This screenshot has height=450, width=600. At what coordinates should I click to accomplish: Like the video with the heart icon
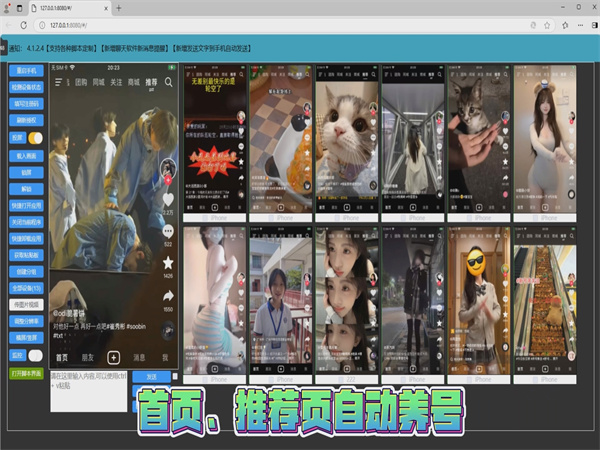click(x=168, y=199)
